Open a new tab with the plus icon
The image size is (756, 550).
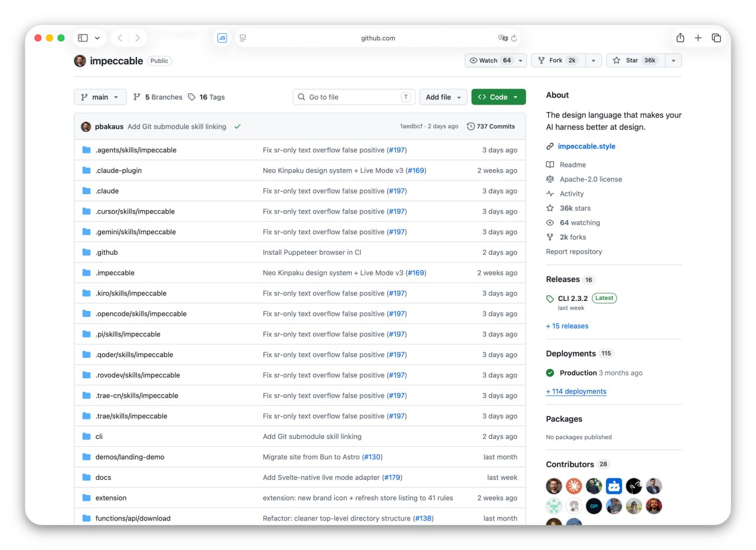point(698,38)
